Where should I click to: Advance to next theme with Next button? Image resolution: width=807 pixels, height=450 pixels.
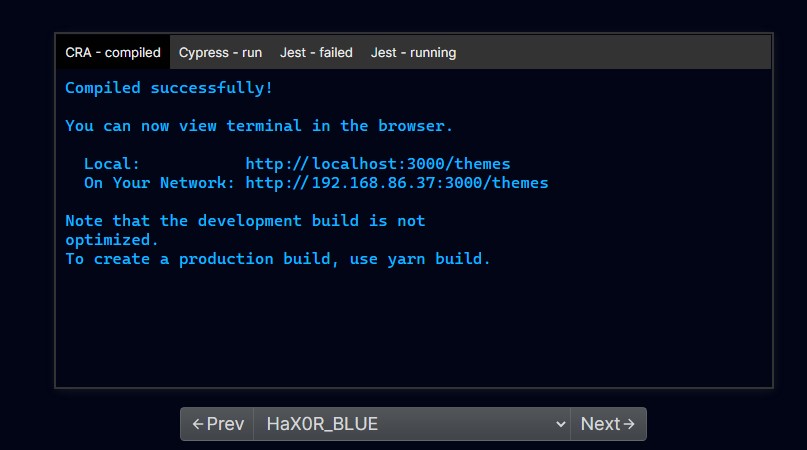(608, 424)
